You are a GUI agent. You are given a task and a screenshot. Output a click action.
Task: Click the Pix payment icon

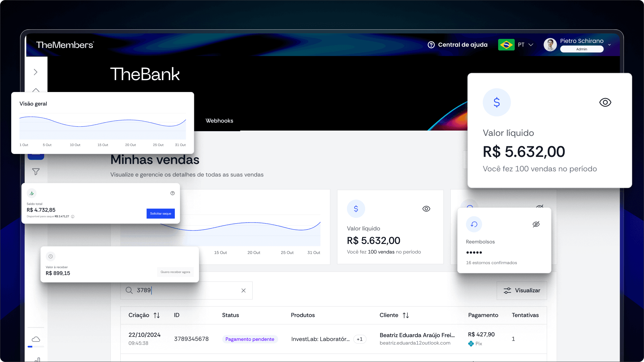click(471, 344)
